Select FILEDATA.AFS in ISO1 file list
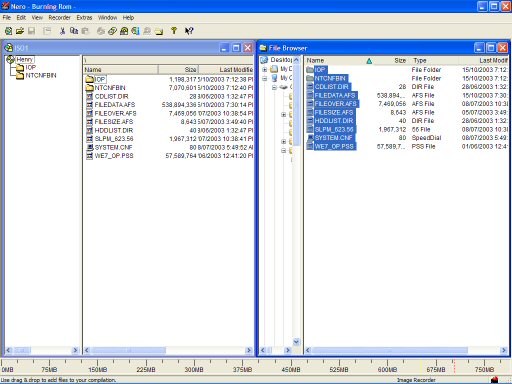The image size is (512, 384). tap(115, 105)
